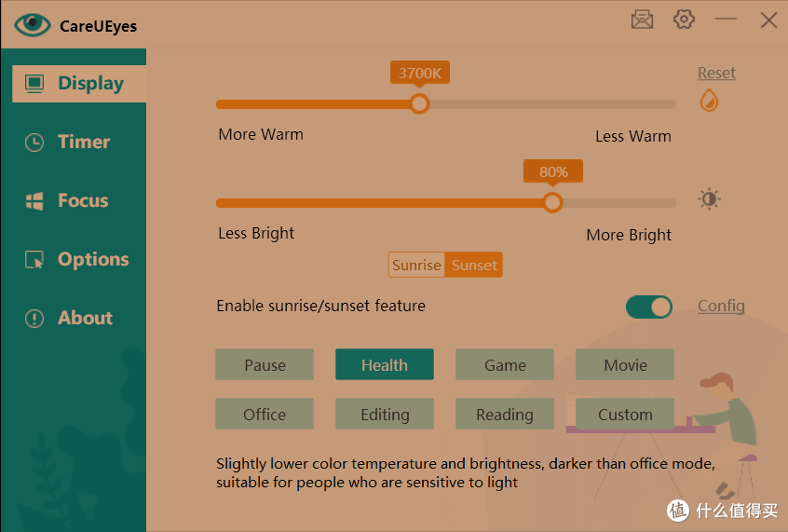788x532 pixels.
Task: Open the Config link
Action: [x=721, y=306]
